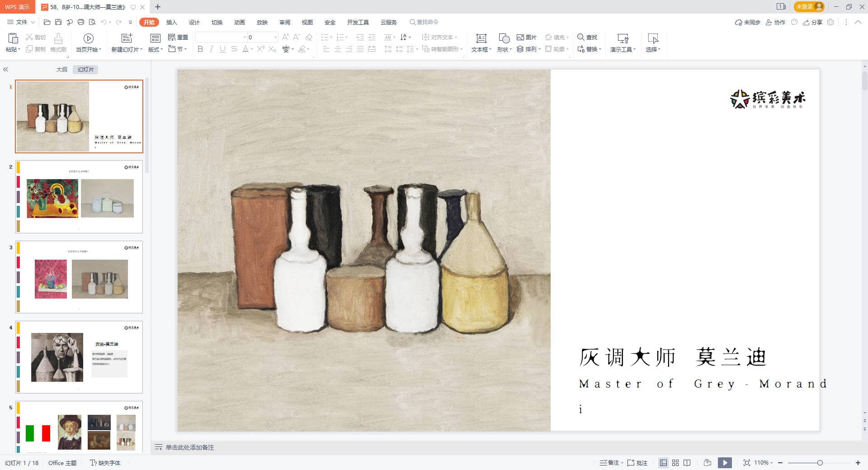Undo the last action
This screenshot has width=868, height=470.
pyautogui.click(x=104, y=22)
